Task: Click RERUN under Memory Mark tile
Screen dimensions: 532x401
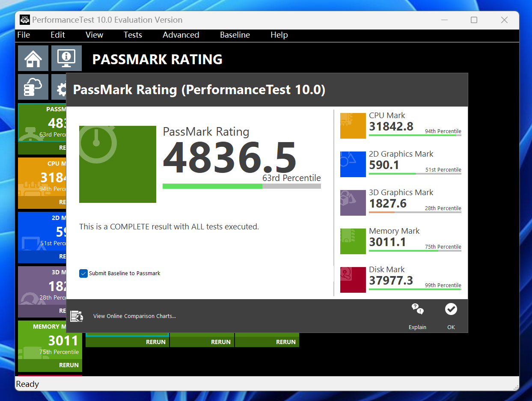Action: click(x=68, y=365)
